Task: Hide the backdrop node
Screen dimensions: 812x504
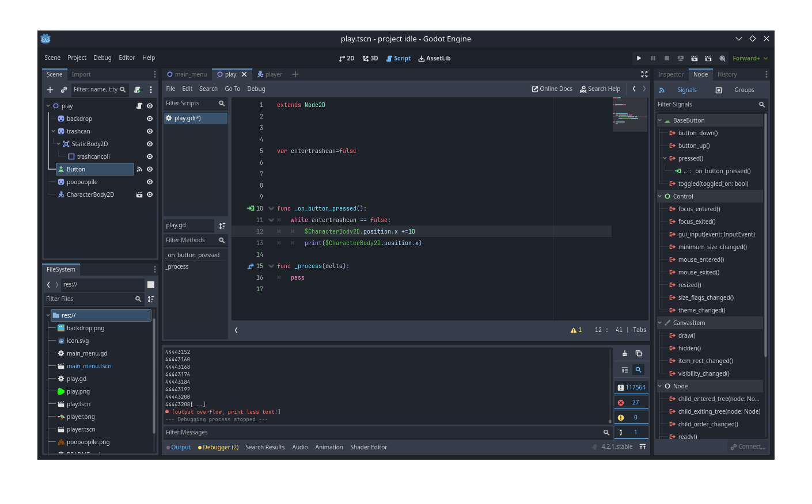Action: [x=150, y=119]
